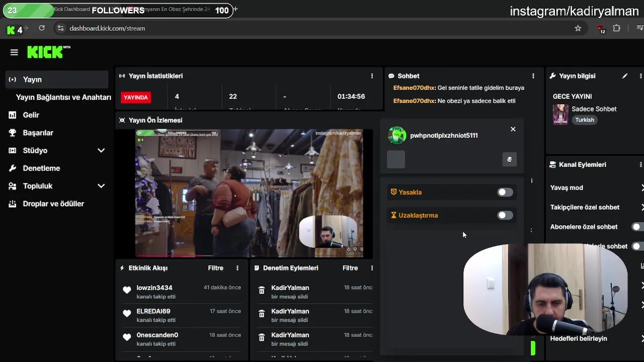Select Yayın in the sidebar
This screenshot has width=644, height=362.
(x=57, y=79)
